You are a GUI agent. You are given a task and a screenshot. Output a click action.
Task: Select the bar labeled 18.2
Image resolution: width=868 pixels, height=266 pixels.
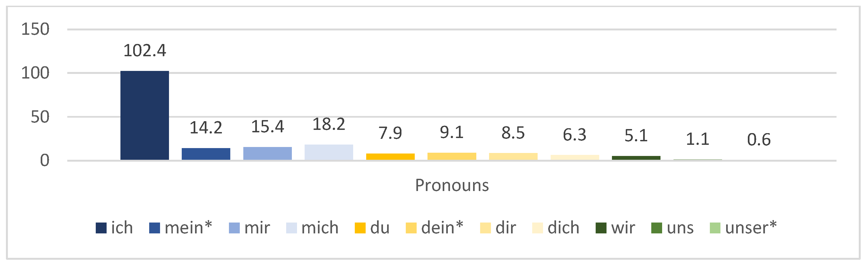pos(329,152)
